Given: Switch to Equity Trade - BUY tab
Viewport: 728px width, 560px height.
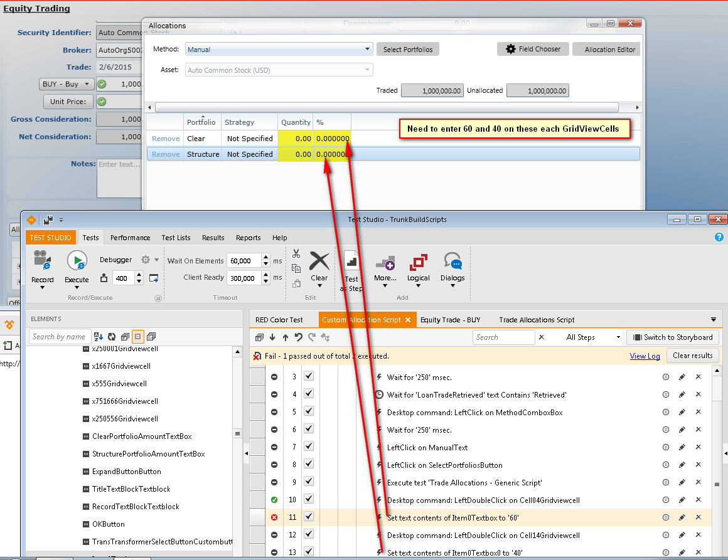Looking at the screenshot, I should click(x=451, y=320).
